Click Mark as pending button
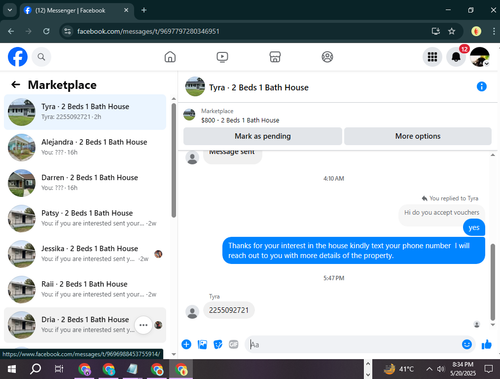This screenshot has width=500, height=379. [x=263, y=136]
